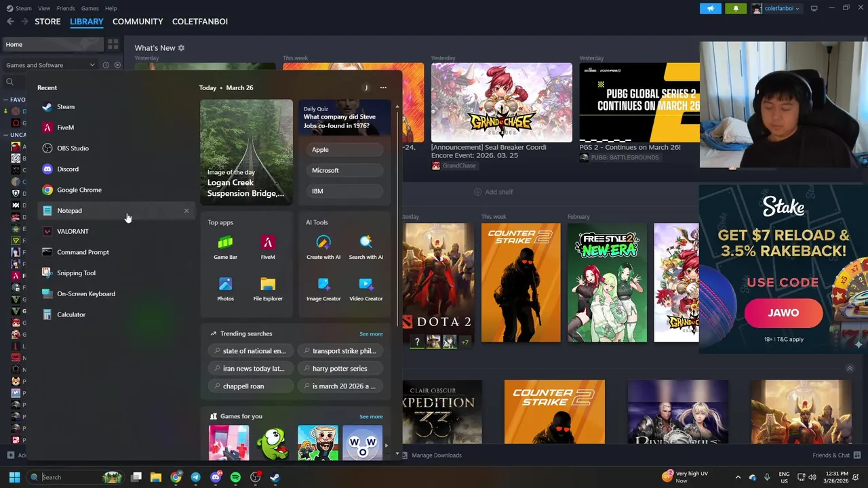Screen dimensions: 868x488
Task: Open On-Screen Keyboard from Recent list
Action: (115, 293)
